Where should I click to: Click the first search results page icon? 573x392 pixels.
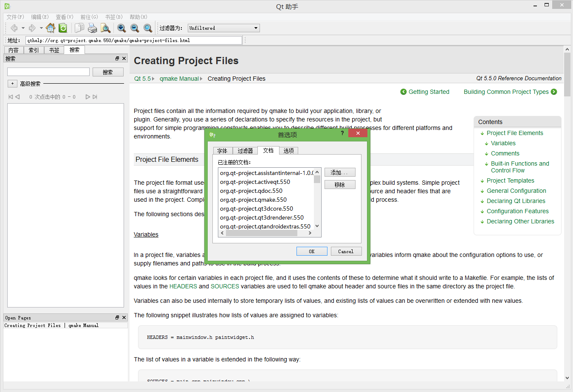[x=11, y=97]
